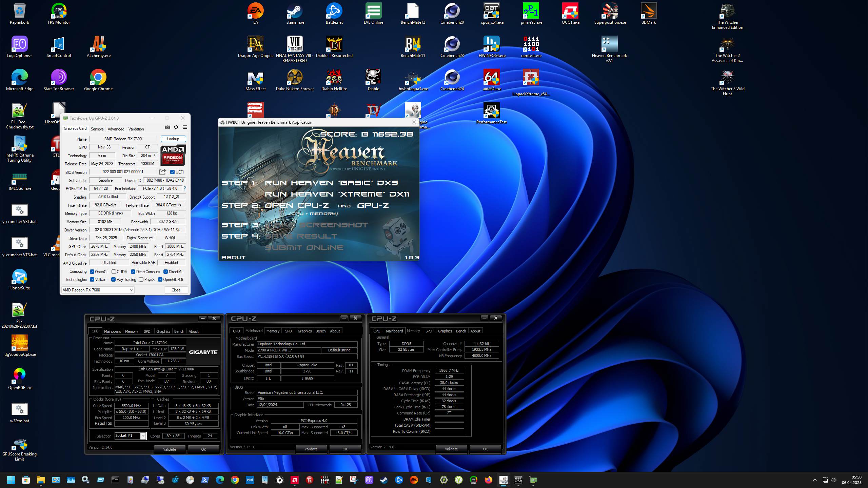Open Windows Start menu on taskbar
This screenshot has height=488, width=868.
click(11, 480)
